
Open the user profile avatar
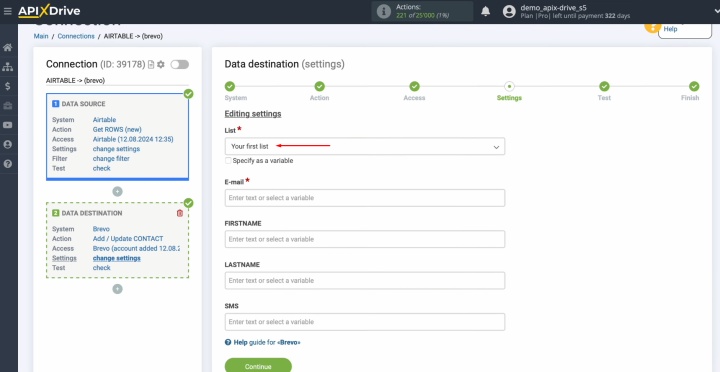tap(509, 11)
